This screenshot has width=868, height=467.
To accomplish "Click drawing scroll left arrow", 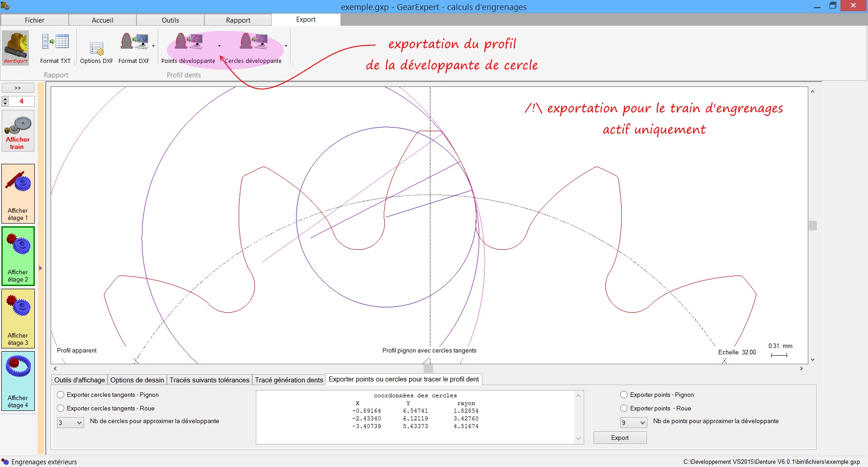I will [x=55, y=368].
